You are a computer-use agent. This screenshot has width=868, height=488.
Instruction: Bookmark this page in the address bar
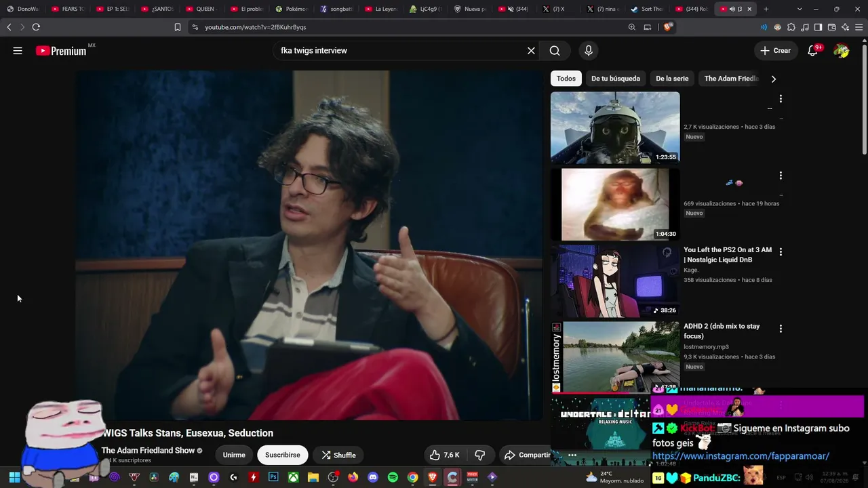(178, 27)
